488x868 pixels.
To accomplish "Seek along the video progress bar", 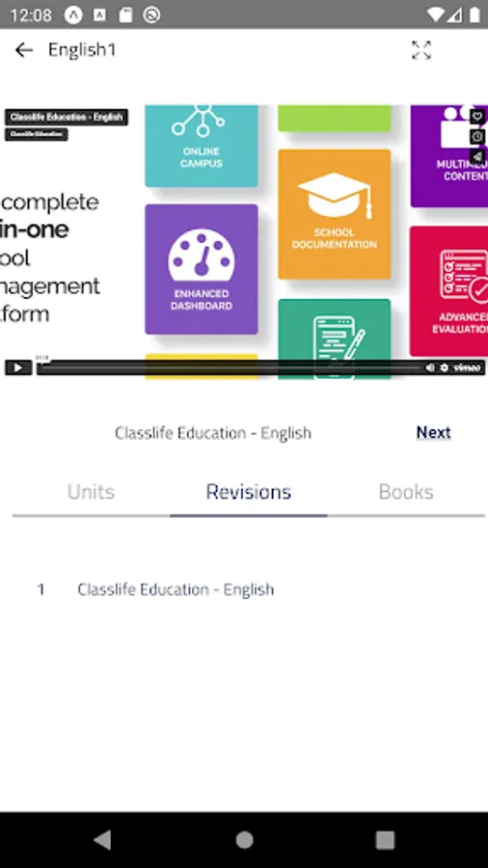I will (x=230, y=367).
